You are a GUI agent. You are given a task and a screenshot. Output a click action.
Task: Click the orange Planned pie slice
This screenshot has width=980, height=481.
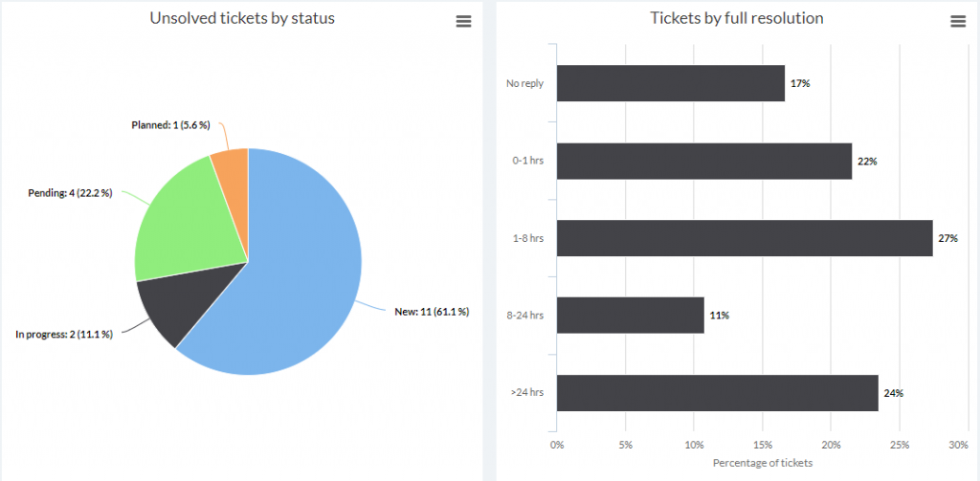pyautogui.click(x=232, y=165)
